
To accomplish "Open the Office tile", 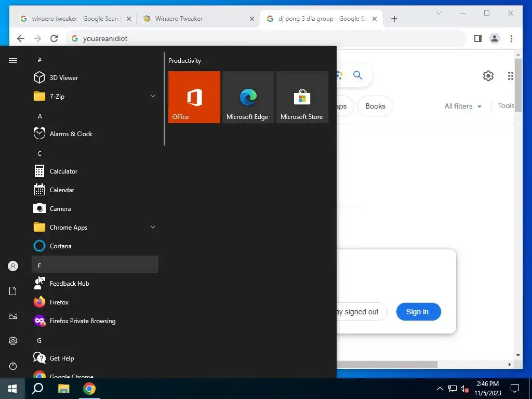I will pos(194,97).
